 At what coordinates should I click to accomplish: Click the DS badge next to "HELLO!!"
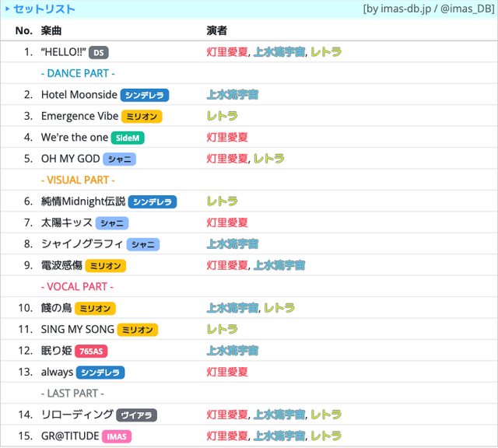98,52
